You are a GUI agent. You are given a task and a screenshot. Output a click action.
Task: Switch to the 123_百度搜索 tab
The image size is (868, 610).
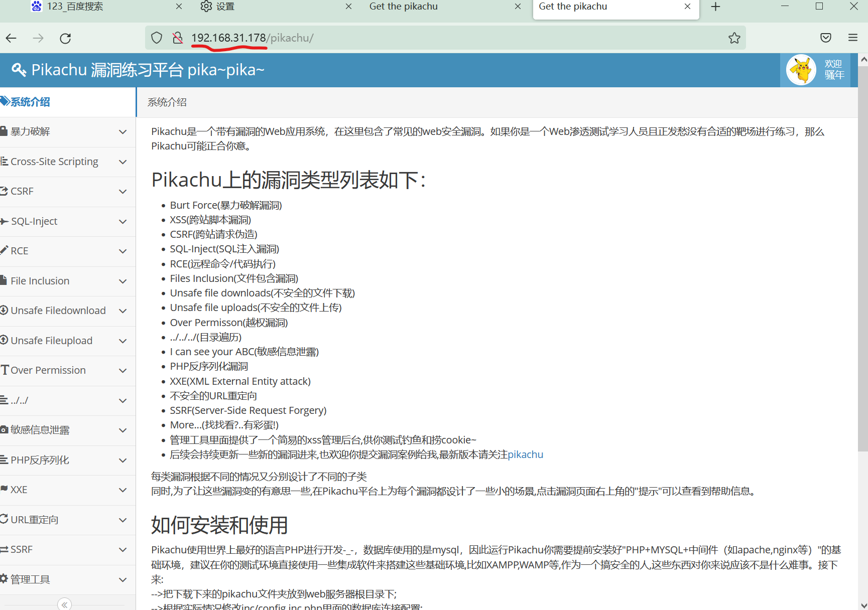[x=106, y=7]
